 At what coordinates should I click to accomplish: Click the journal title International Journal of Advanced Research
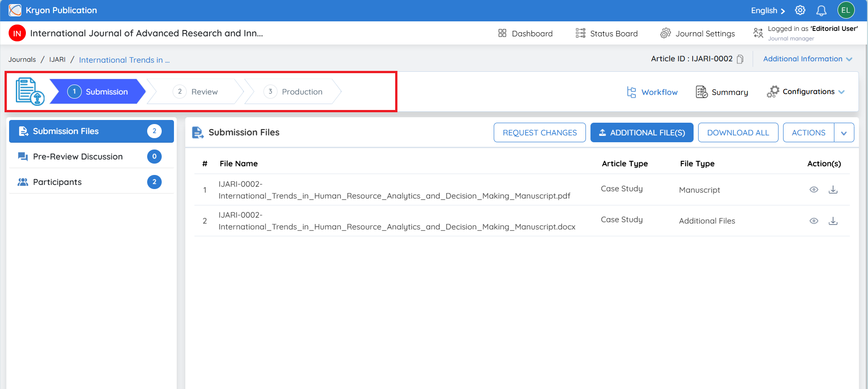[146, 33]
